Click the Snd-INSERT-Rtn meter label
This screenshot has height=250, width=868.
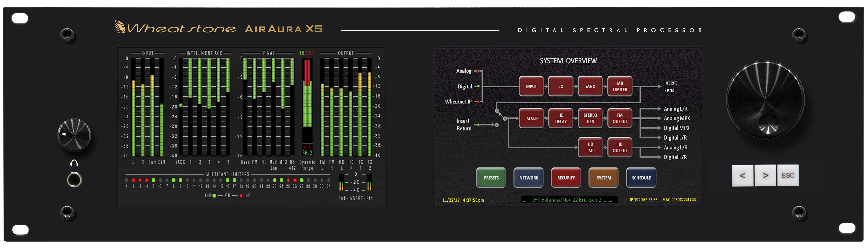[x=355, y=198]
